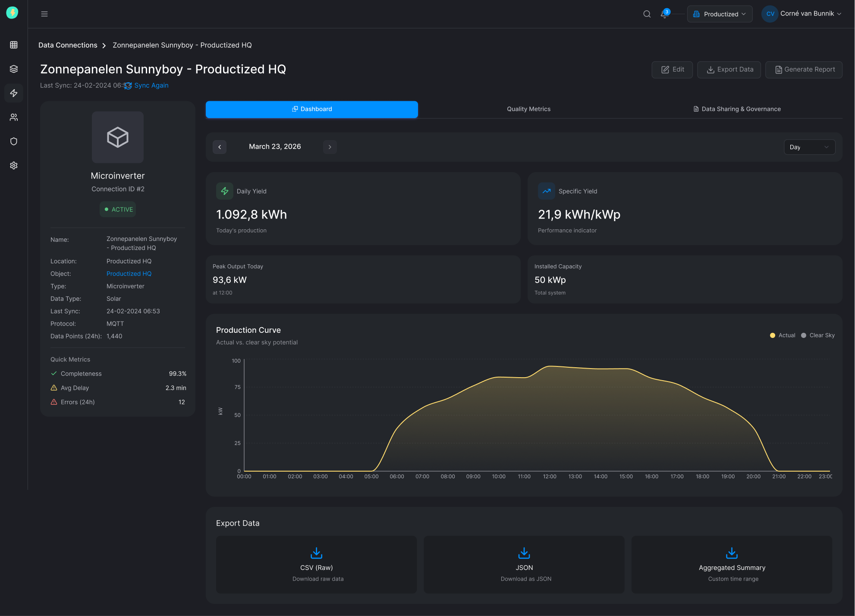The image size is (855, 616).
Task: Open settings via the gear icon
Action: [x=13, y=165]
